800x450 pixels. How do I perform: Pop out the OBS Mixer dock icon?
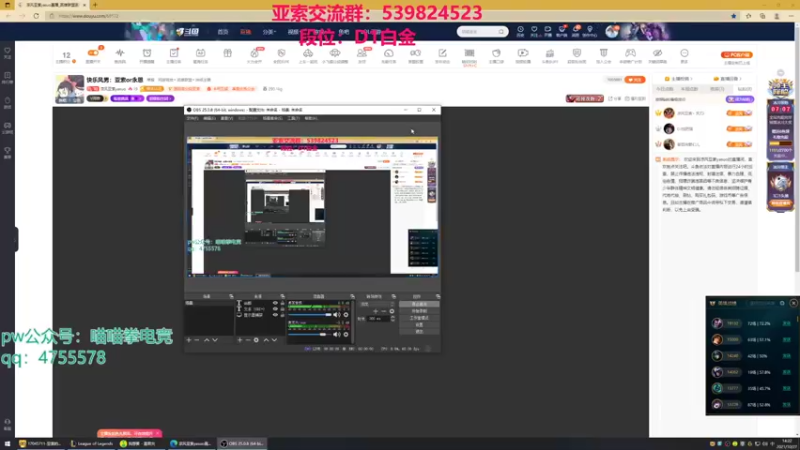click(353, 296)
